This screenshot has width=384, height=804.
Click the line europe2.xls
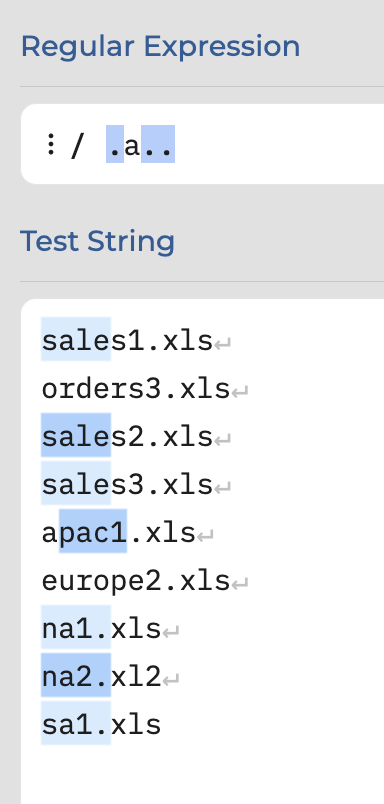point(136,581)
